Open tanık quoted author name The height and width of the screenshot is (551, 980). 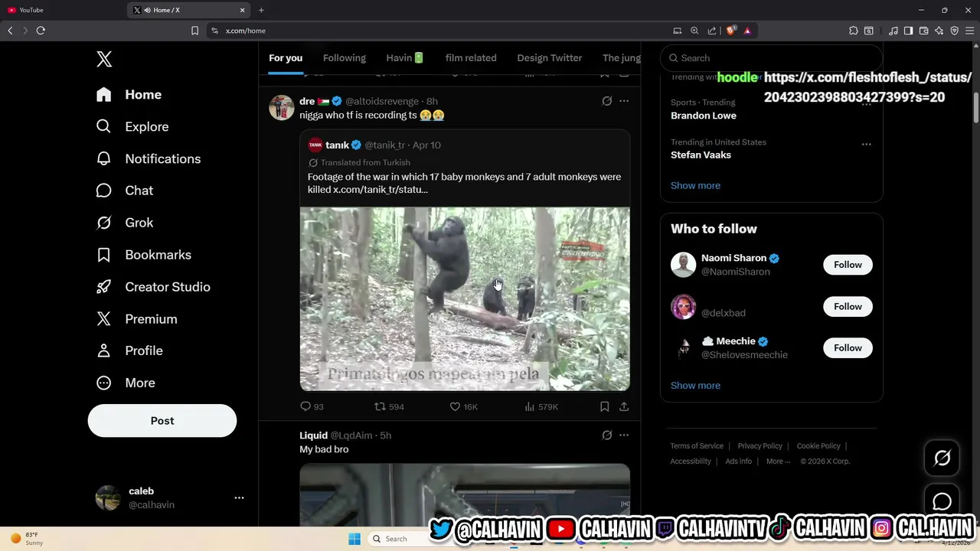tap(337, 145)
